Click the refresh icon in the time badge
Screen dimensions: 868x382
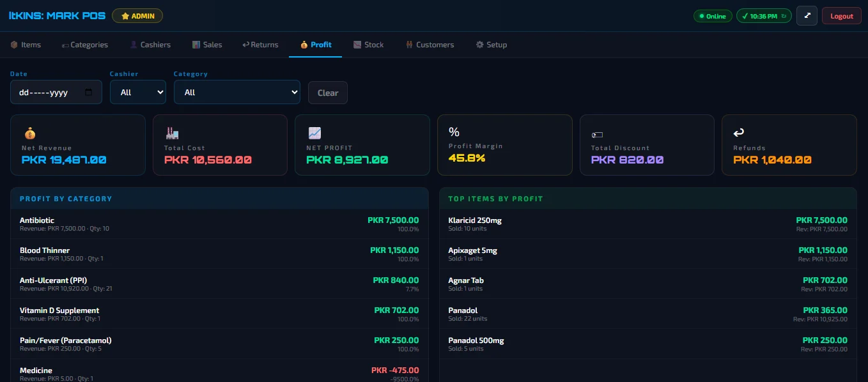784,15
